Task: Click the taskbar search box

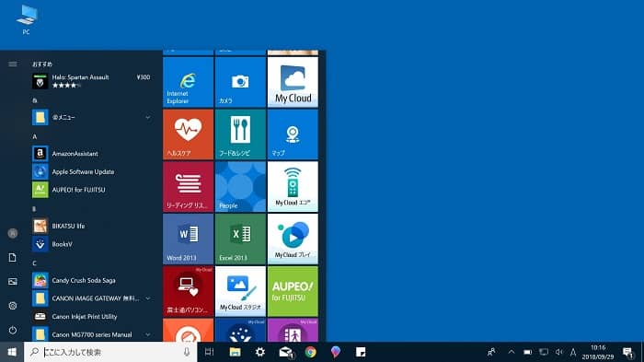Action: pyautogui.click(x=110, y=352)
